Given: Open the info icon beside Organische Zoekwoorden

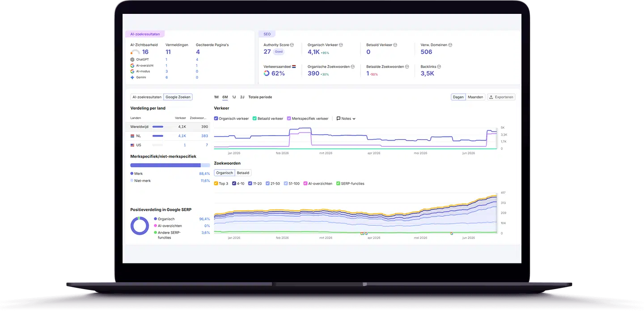Looking at the screenshot, I should [353, 67].
